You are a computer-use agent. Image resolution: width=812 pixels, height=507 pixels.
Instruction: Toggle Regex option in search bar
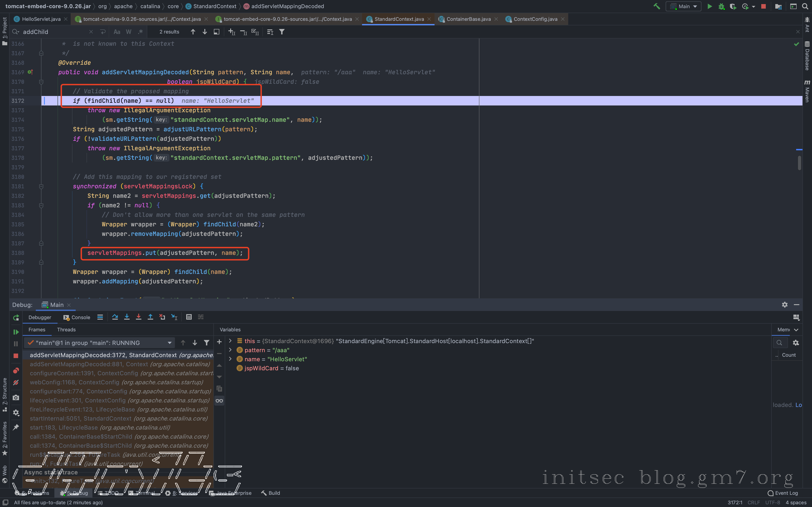[140, 32]
